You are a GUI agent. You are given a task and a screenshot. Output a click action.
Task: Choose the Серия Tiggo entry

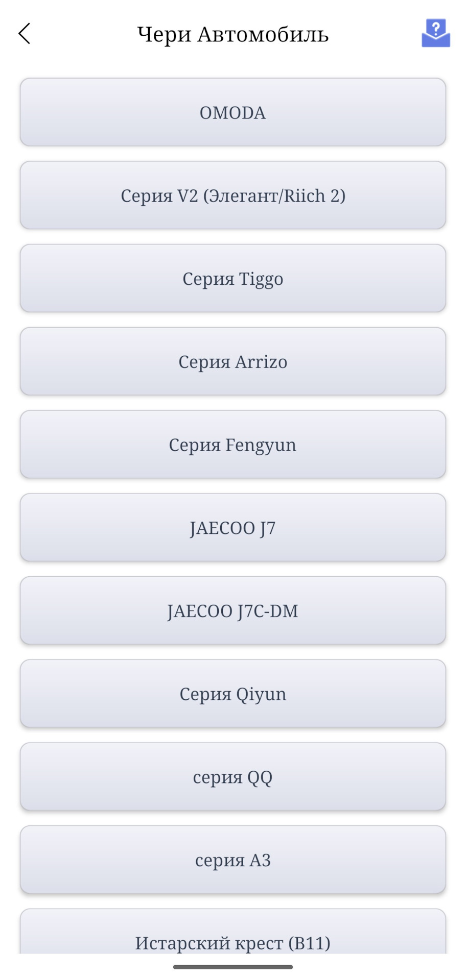(233, 279)
